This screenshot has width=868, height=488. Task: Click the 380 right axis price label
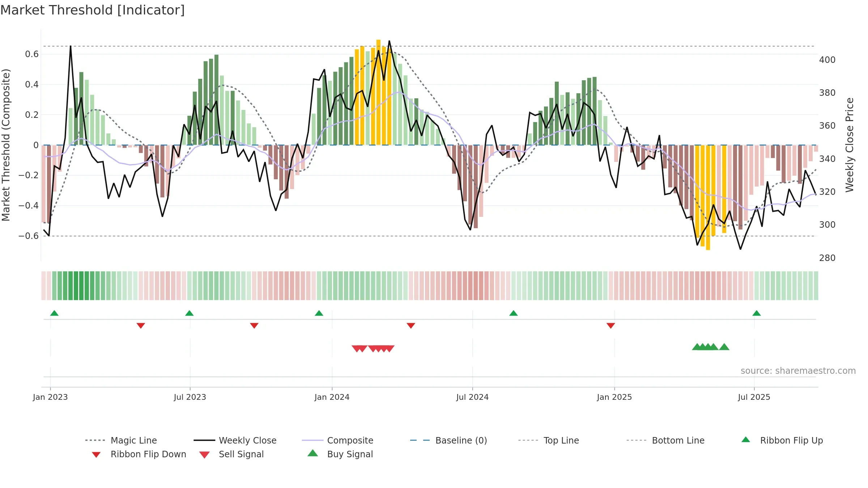point(827,93)
